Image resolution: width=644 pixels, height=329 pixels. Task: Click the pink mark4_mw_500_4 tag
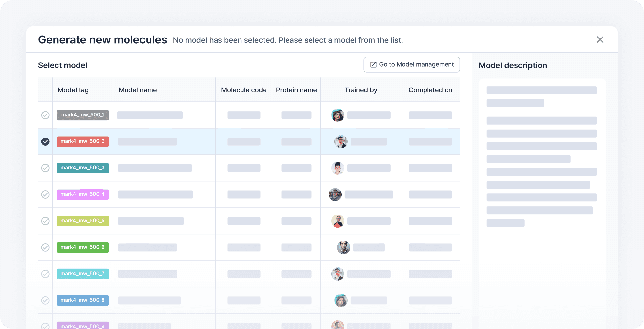[x=83, y=194]
